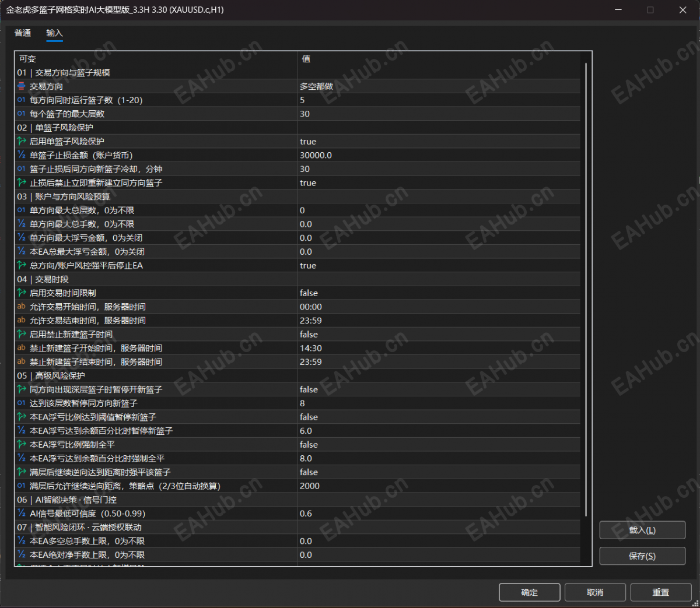Click the 可变 column header

point(156,59)
